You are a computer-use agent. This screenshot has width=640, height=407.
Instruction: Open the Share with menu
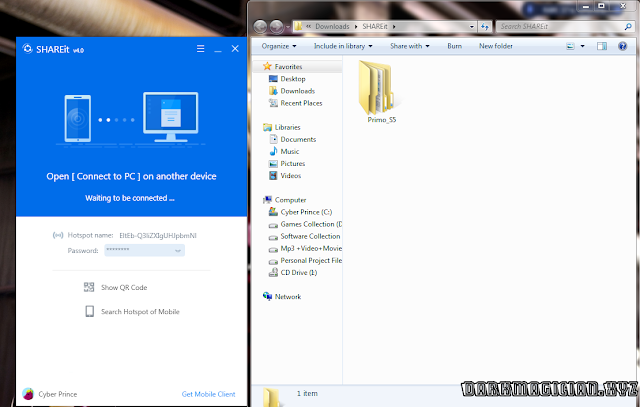coord(410,46)
